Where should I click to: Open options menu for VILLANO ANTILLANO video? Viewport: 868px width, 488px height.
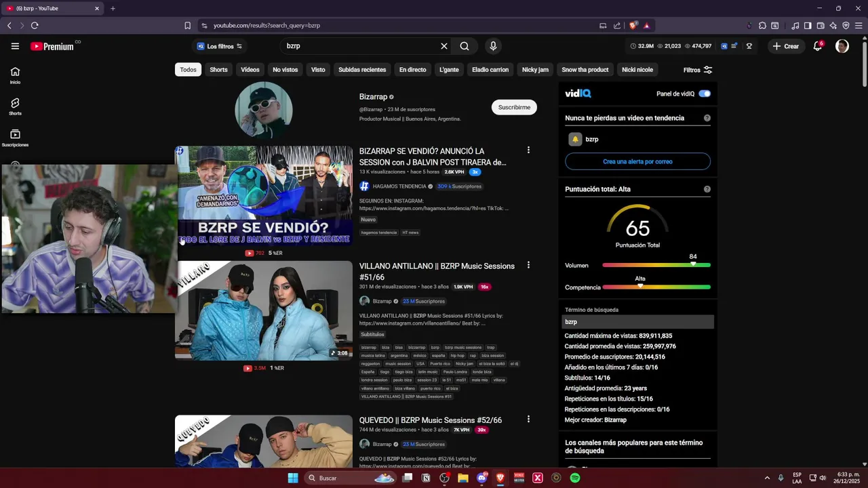click(x=528, y=265)
